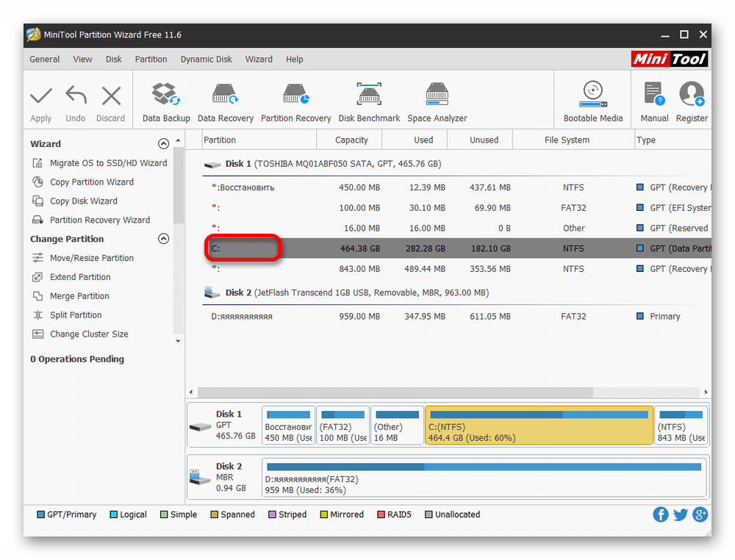The width and height of the screenshot is (735, 560).
Task: Click the horizontal scrollbar thumb of partition list
Action: (395, 392)
